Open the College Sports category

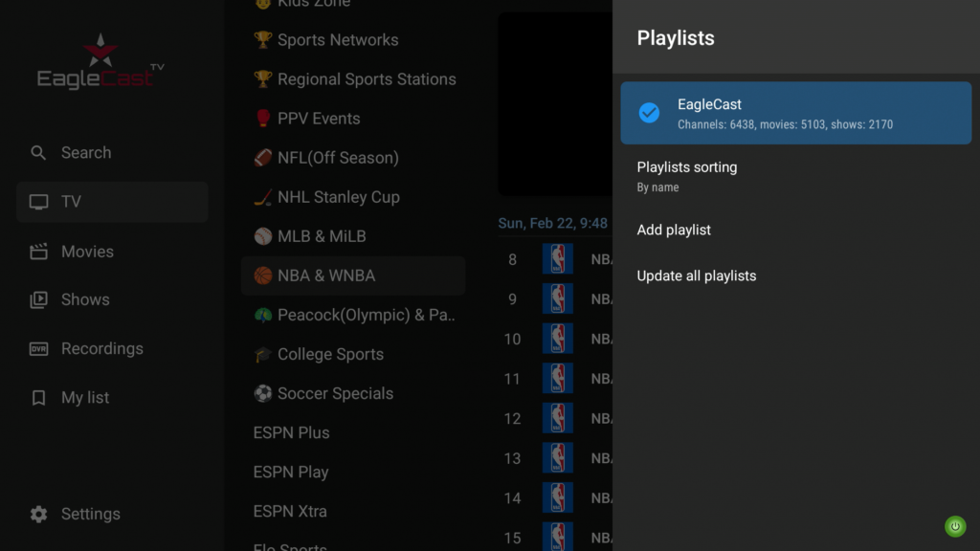tap(329, 354)
